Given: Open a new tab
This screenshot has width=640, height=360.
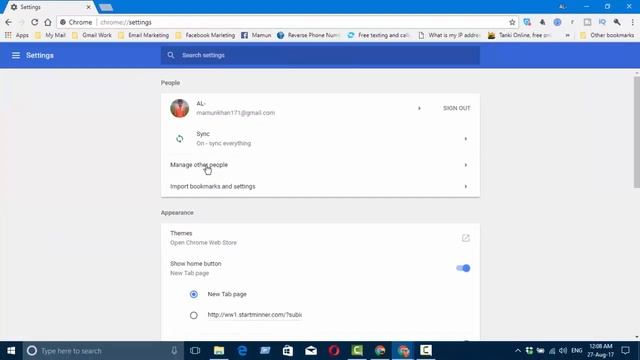Looking at the screenshot, I should point(106,7).
